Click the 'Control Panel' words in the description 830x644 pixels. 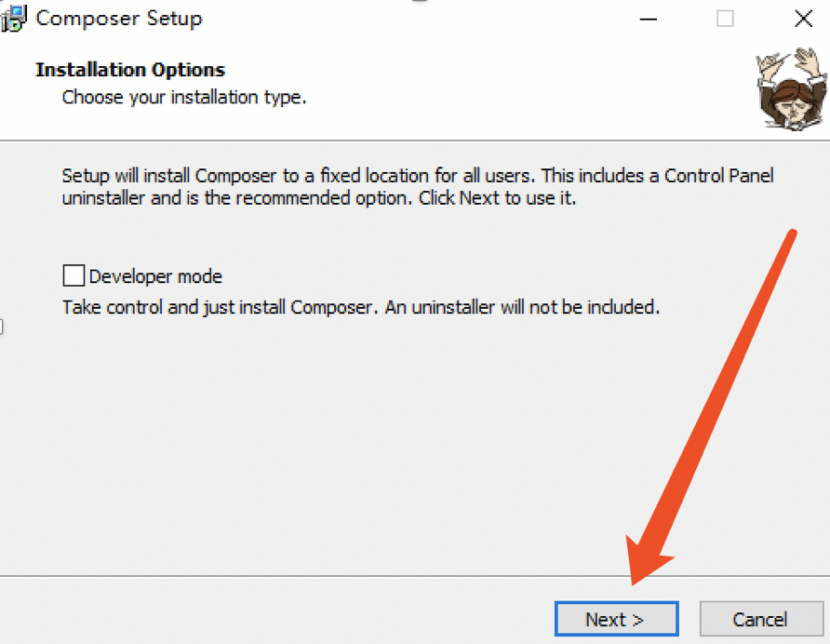(x=719, y=175)
